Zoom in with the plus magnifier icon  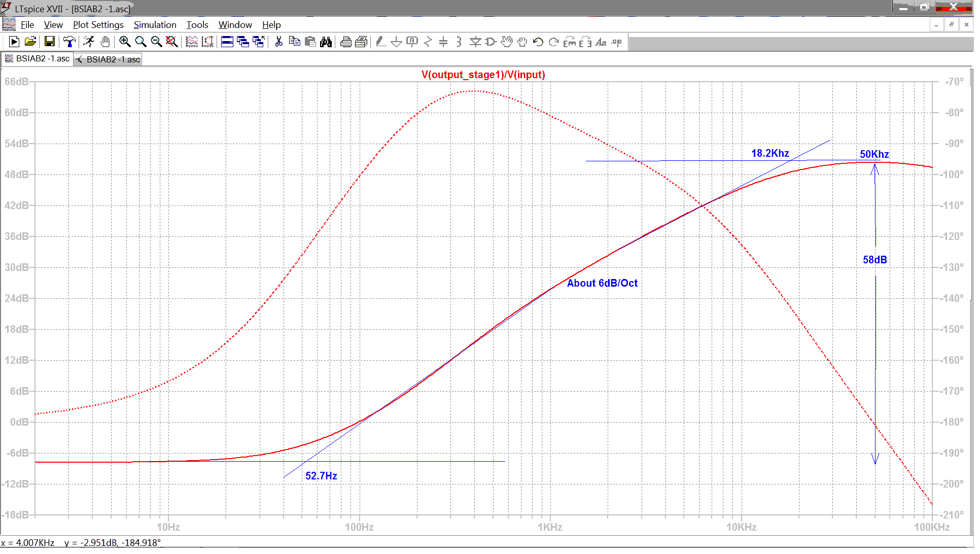tap(125, 42)
